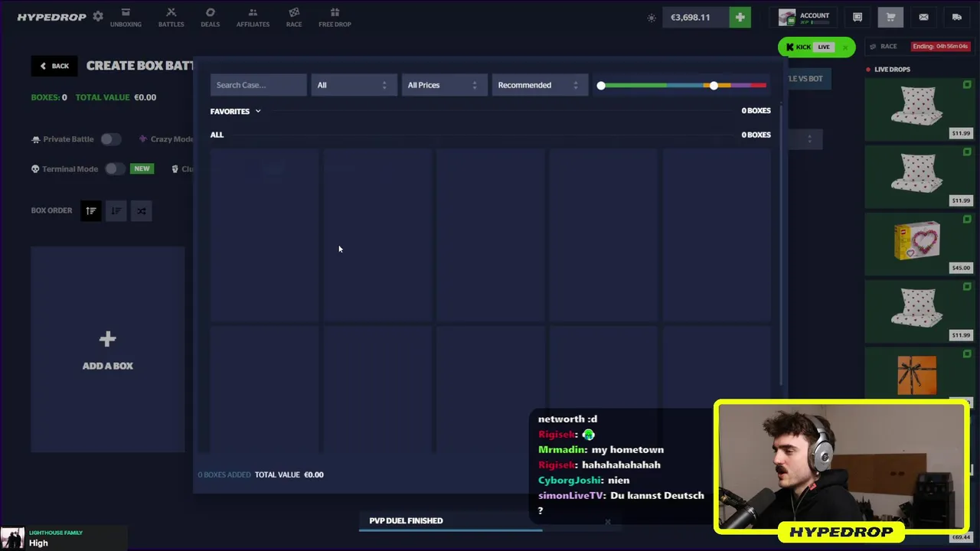980x551 pixels.
Task: Open the Affiliates page
Action: click(x=253, y=18)
